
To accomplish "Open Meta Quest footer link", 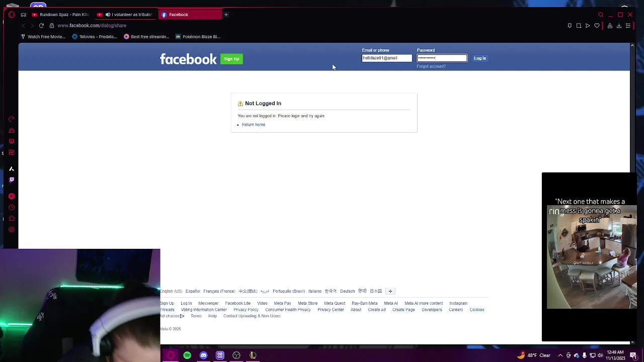I will point(335,303).
